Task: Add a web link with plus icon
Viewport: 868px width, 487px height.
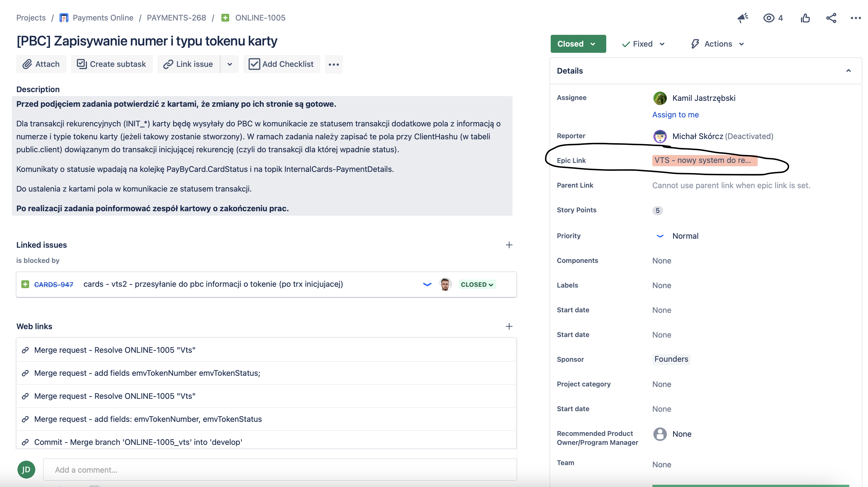Action: pos(509,326)
